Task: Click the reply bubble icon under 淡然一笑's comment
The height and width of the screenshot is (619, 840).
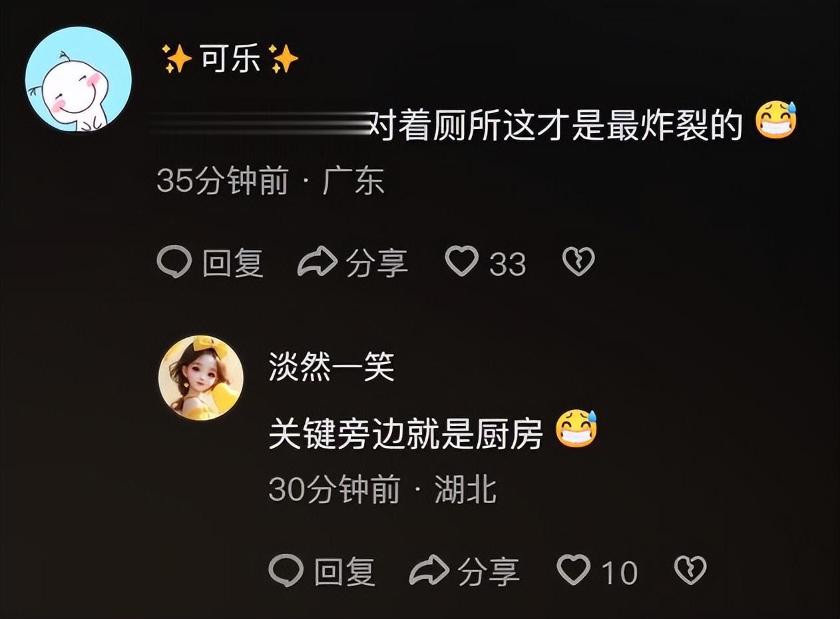Action: tap(286, 571)
